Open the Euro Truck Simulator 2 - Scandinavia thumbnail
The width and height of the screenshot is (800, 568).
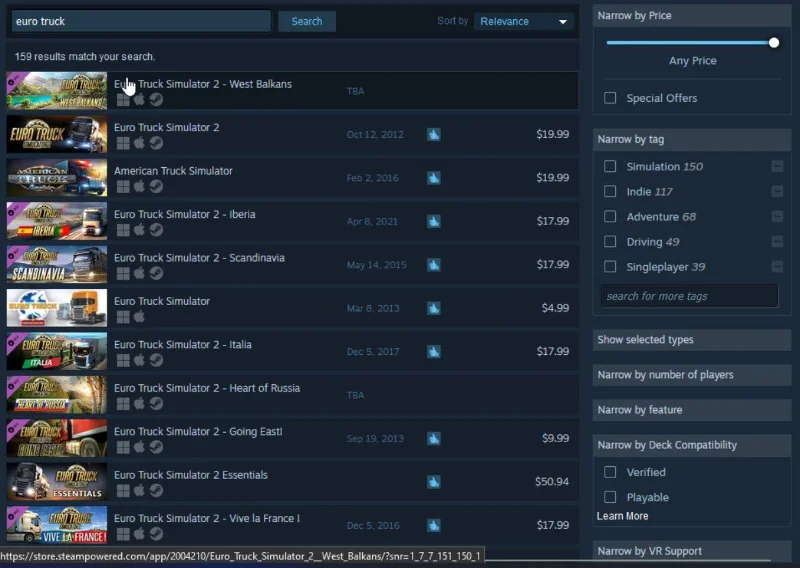57,264
